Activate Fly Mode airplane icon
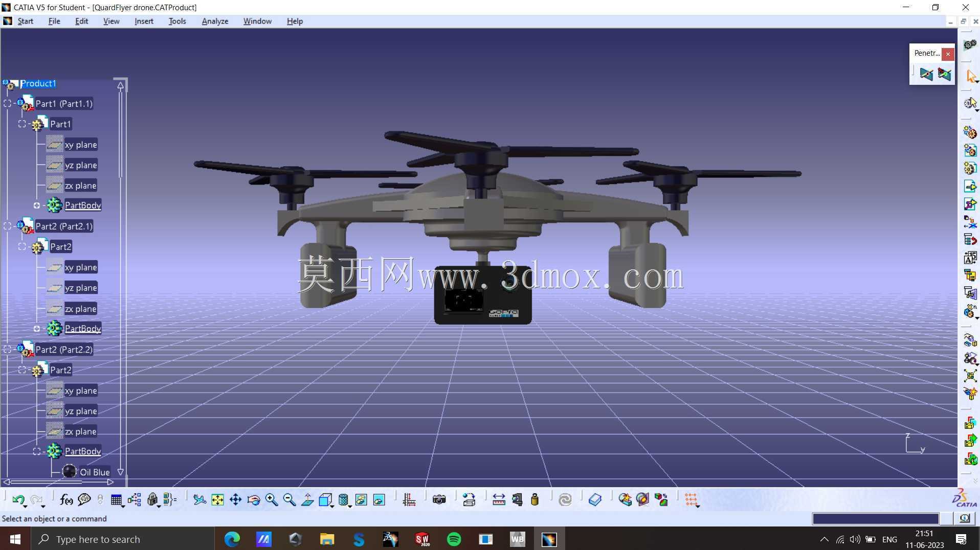Image resolution: width=980 pixels, height=550 pixels. [199, 499]
